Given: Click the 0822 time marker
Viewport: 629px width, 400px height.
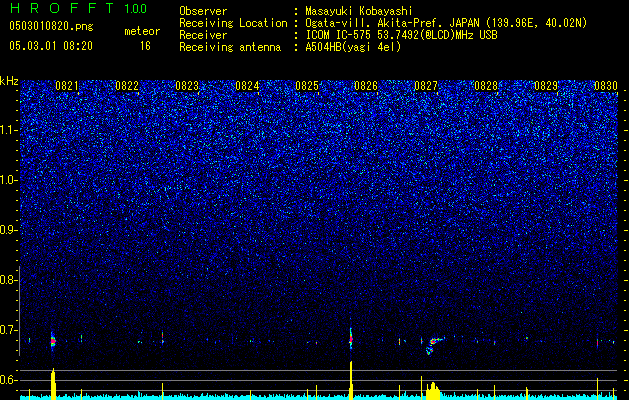Looking at the screenshot, I should (127, 86).
